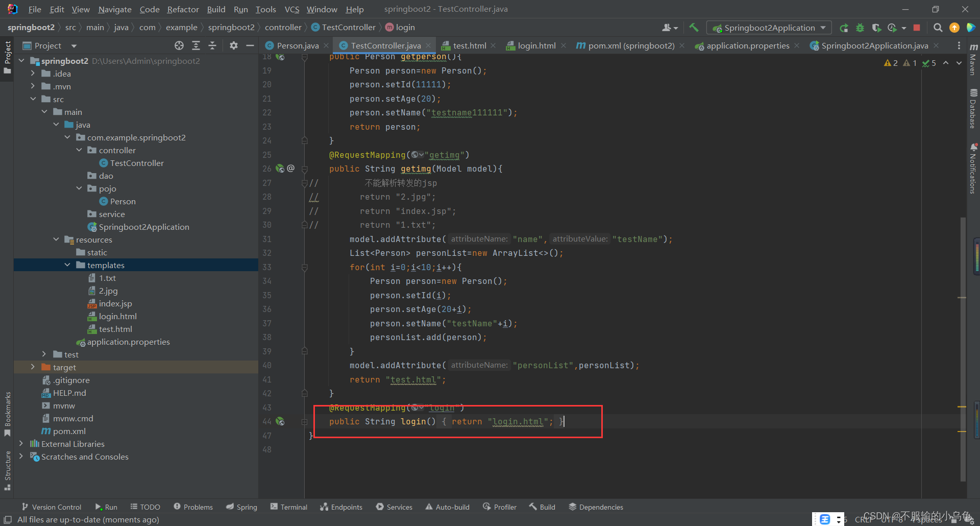The width and height of the screenshot is (980, 526).
Task: Open run configuration Springboot2Application dropdown
Action: 769,28
